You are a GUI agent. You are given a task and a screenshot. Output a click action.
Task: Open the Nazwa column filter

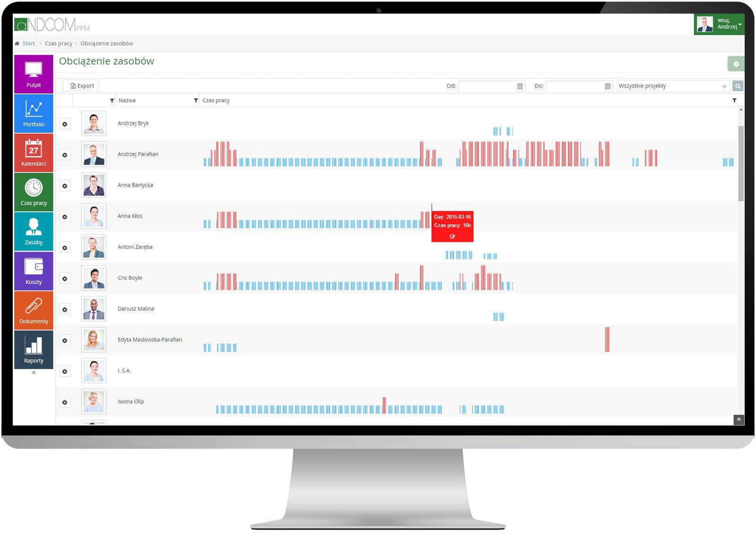(x=196, y=101)
